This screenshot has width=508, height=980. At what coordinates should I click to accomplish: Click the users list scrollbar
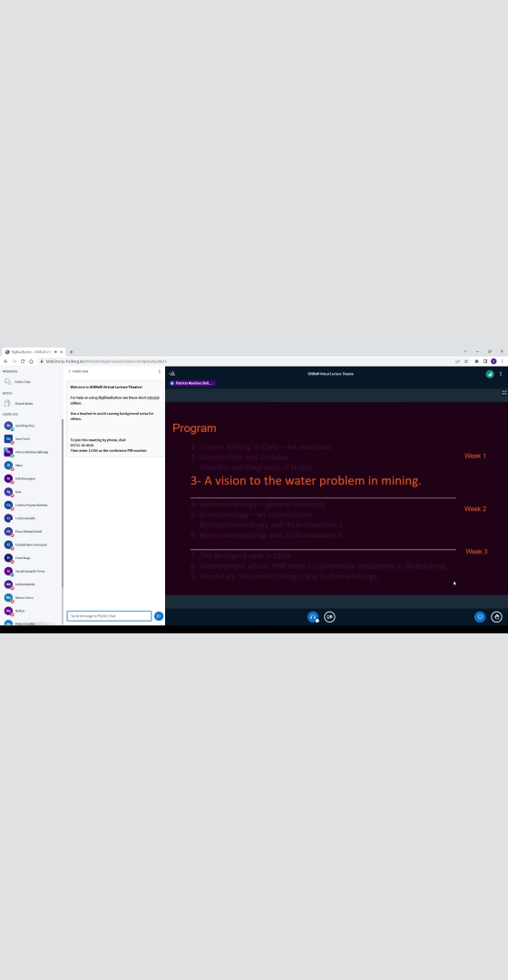62,503
